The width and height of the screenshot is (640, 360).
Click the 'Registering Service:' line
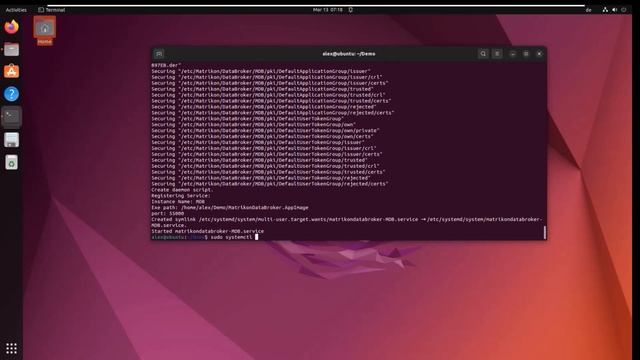point(181,196)
